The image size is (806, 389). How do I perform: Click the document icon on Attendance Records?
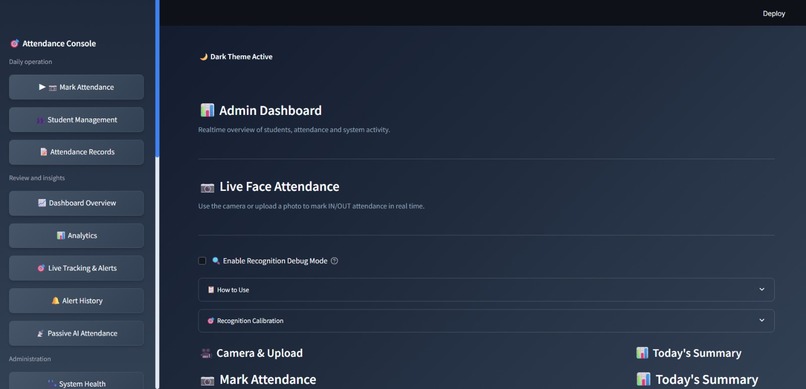click(44, 152)
